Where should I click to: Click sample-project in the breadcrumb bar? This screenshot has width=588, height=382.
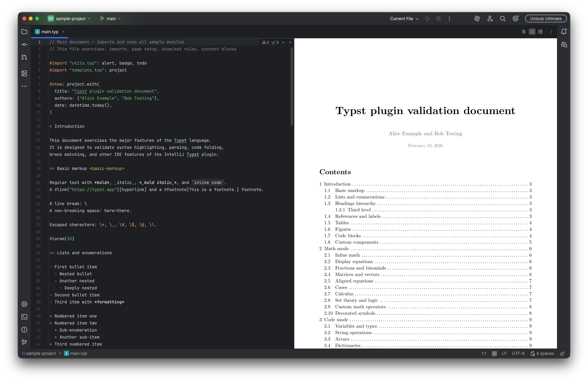coord(41,353)
